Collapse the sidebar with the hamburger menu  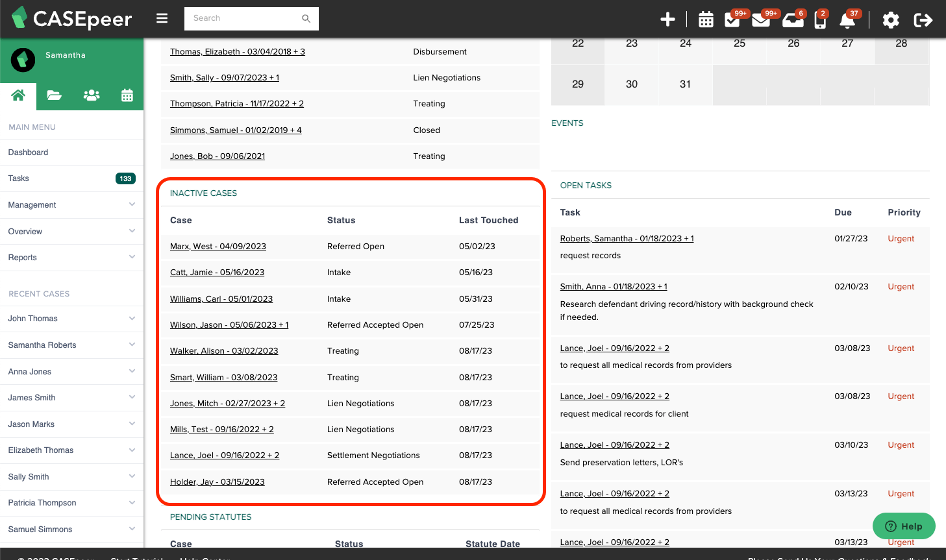[162, 18]
